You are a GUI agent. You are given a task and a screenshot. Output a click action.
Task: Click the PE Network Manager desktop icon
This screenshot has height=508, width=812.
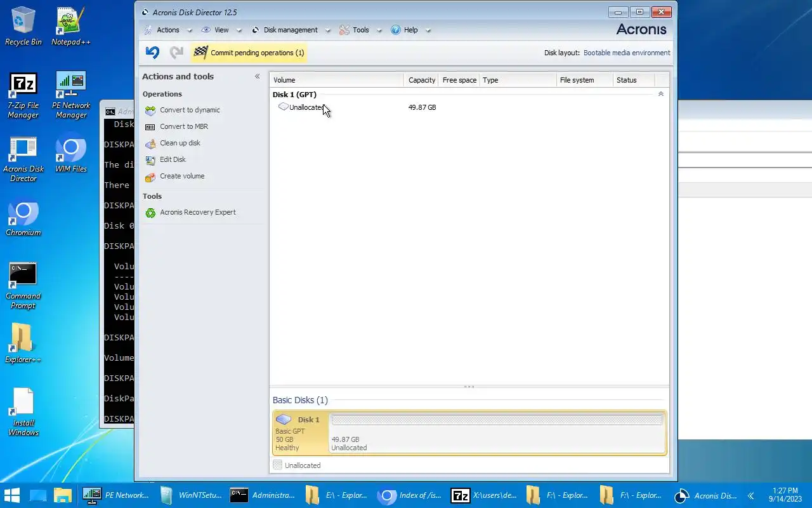coord(71,95)
